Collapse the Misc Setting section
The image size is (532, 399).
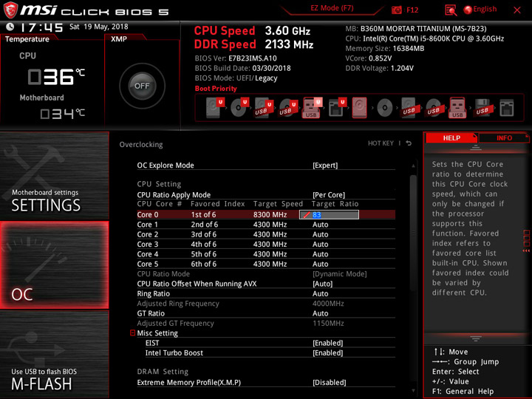[x=133, y=332]
